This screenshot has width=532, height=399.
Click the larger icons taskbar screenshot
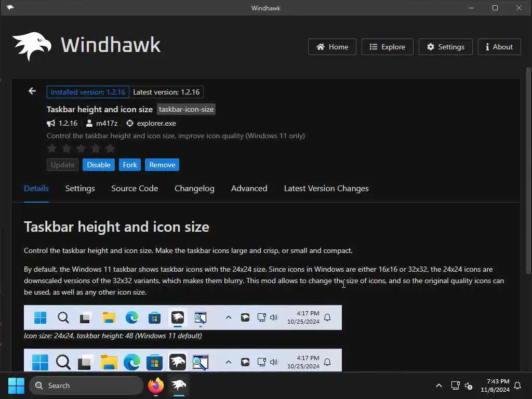click(x=183, y=360)
